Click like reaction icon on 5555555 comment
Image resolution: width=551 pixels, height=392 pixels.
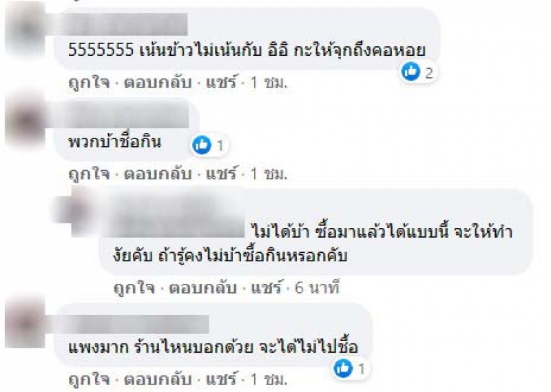point(410,72)
